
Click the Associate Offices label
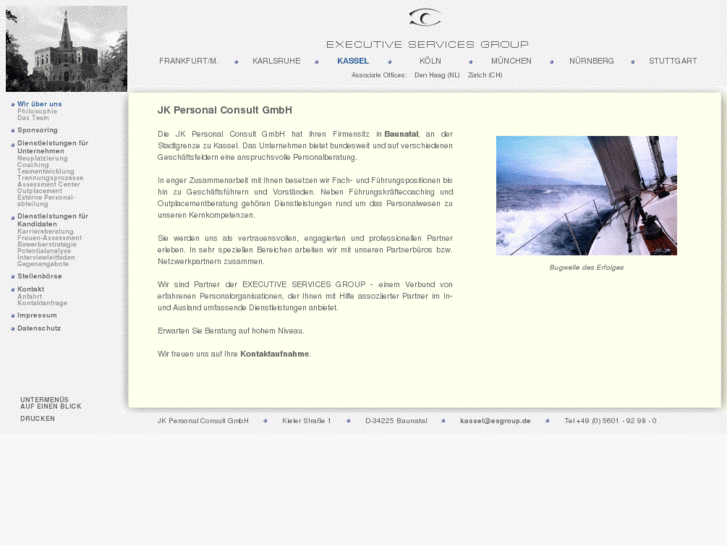tap(379, 75)
